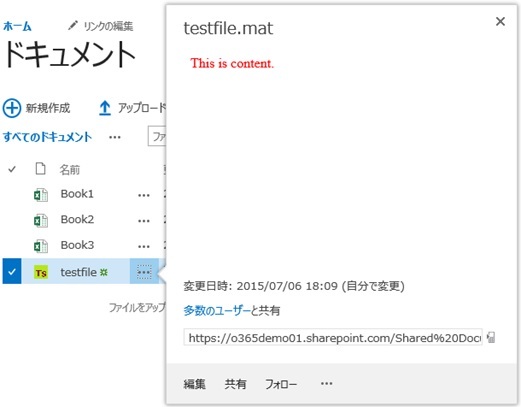The width and height of the screenshot is (521, 407).
Task: Click the copy URL icon beside link field
Action: click(x=491, y=337)
